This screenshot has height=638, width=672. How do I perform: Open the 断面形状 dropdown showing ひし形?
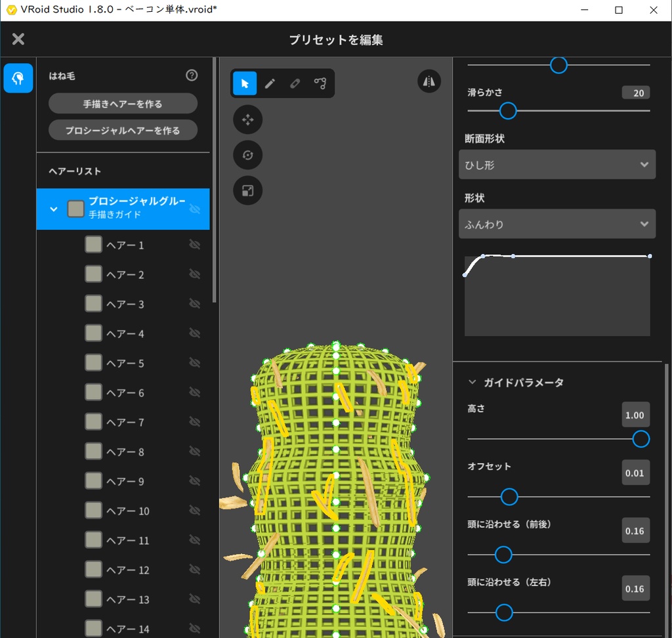(556, 164)
